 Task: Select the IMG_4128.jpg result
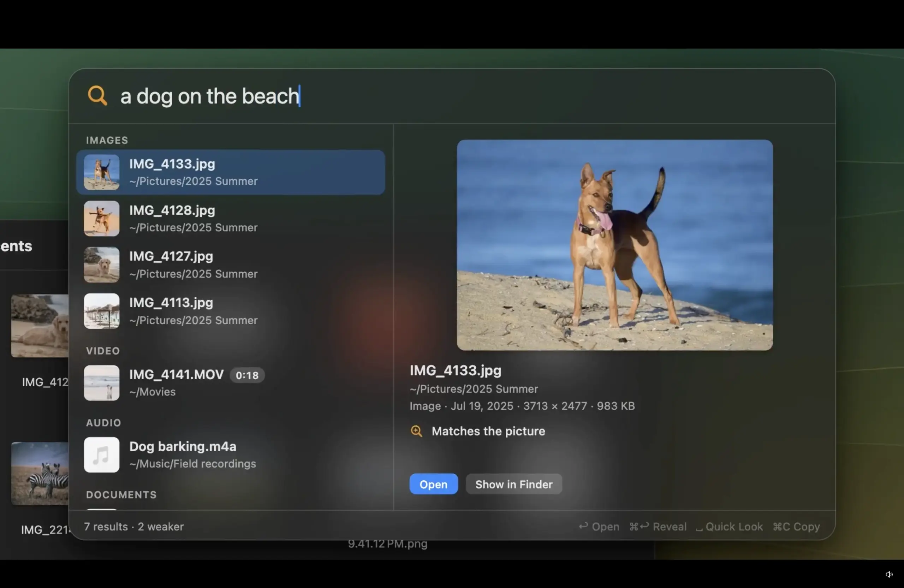click(x=231, y=219)
